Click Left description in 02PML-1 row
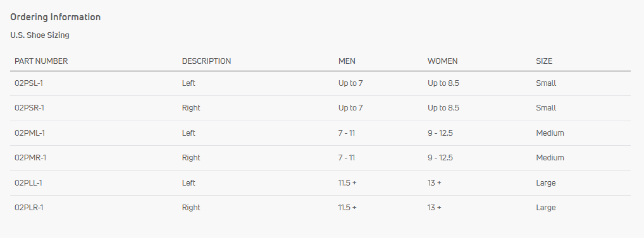644x238 pixels. point(189,133)
